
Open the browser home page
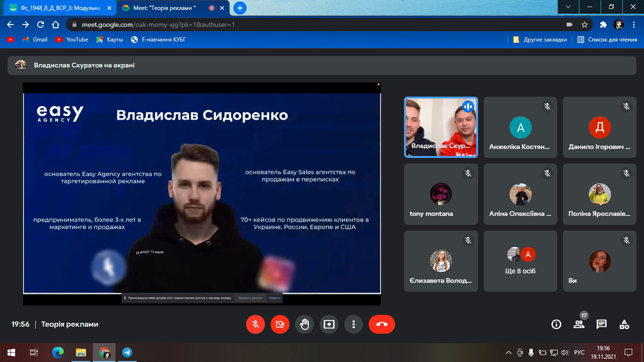click(56, 25)
